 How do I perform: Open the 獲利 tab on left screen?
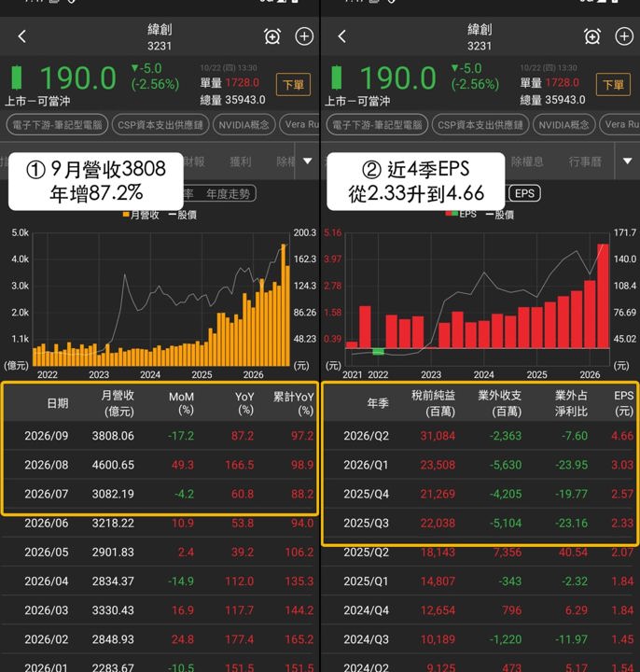point(241,161)
